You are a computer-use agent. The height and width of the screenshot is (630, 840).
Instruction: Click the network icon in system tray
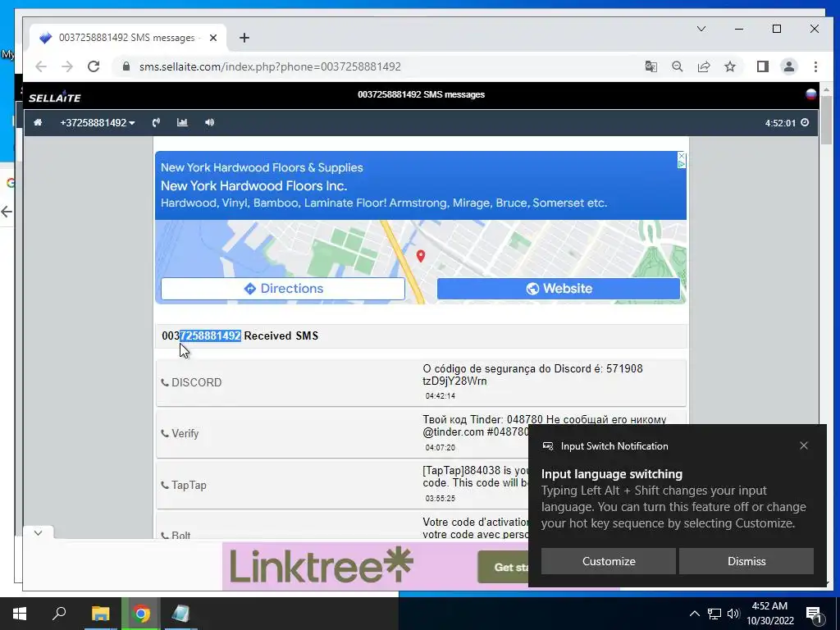click(714, 614)
